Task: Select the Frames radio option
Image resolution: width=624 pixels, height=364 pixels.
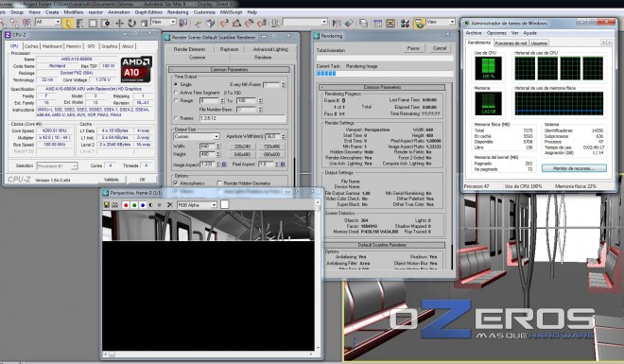Action: click(176, 118)
